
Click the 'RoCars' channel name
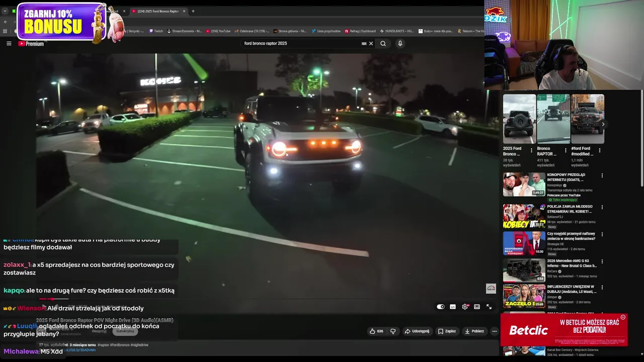553,271
